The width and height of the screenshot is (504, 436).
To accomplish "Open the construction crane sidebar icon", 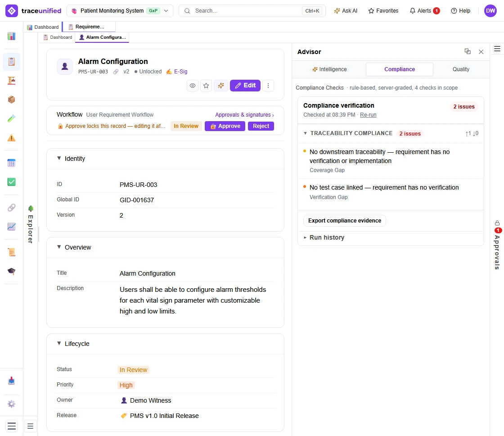I will pyautogui.click(x=12, y=81).
